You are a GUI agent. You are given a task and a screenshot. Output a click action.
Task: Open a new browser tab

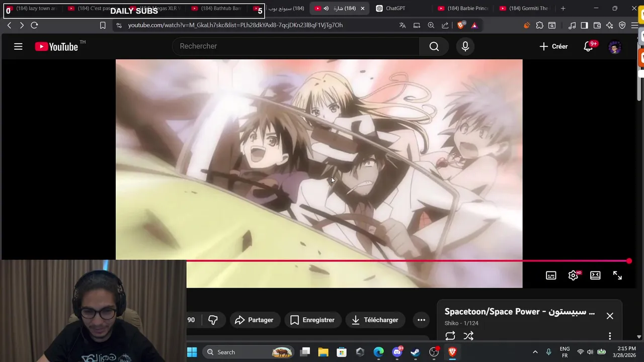[x=563, y=9]
